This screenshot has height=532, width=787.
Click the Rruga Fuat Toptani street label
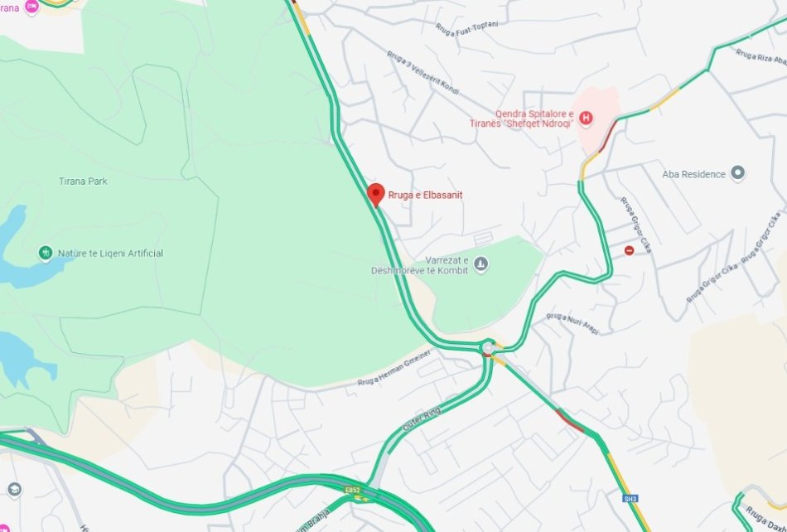click(466, 29)
